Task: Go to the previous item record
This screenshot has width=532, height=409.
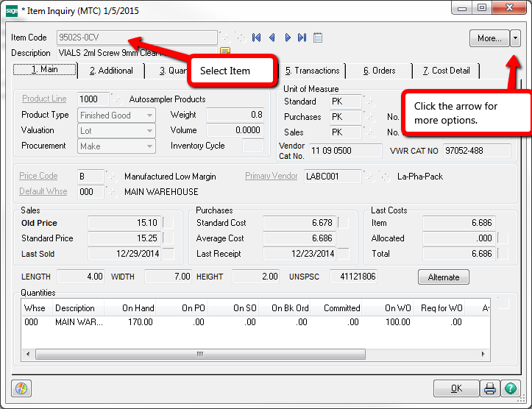Action: pyautogui.click(x=272, y=38)
